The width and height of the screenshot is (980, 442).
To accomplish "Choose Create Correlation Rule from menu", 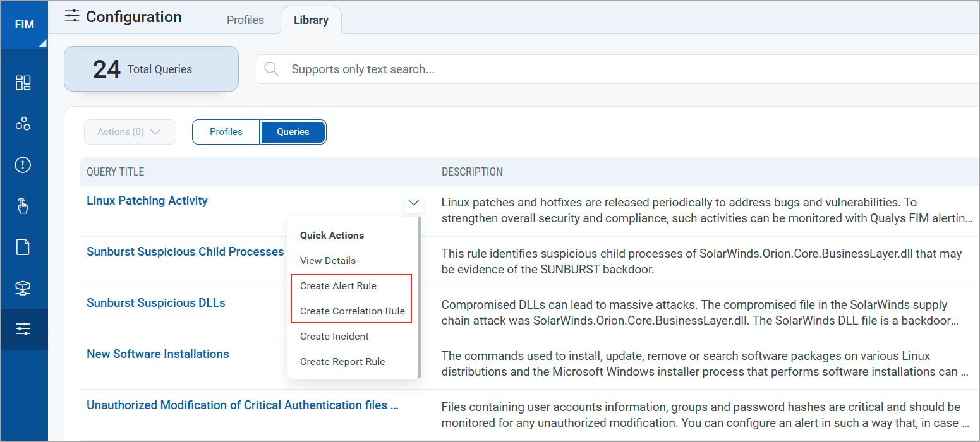I will pyautogui.click(x=353, y=311).
